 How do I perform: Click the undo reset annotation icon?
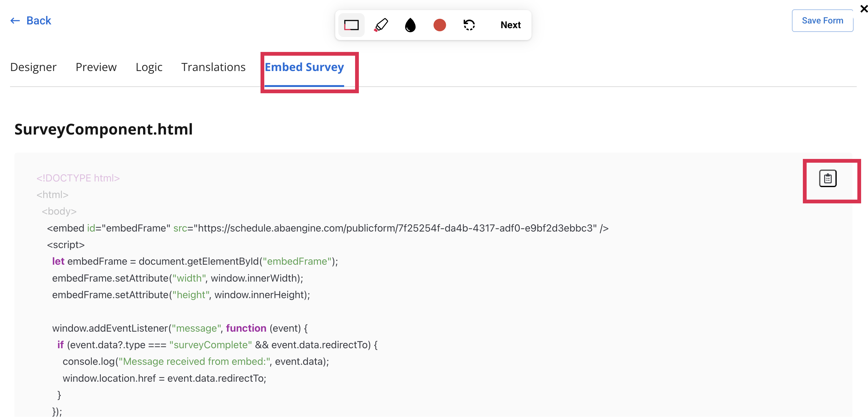tap(469, 25)
